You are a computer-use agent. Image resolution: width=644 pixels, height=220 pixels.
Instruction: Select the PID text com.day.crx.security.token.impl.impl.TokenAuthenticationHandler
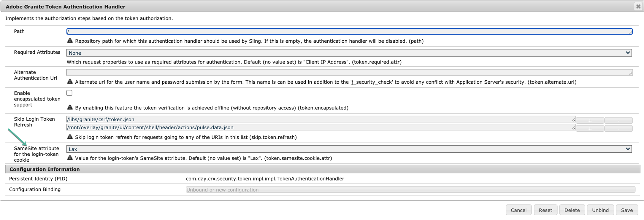coord(265,178)
